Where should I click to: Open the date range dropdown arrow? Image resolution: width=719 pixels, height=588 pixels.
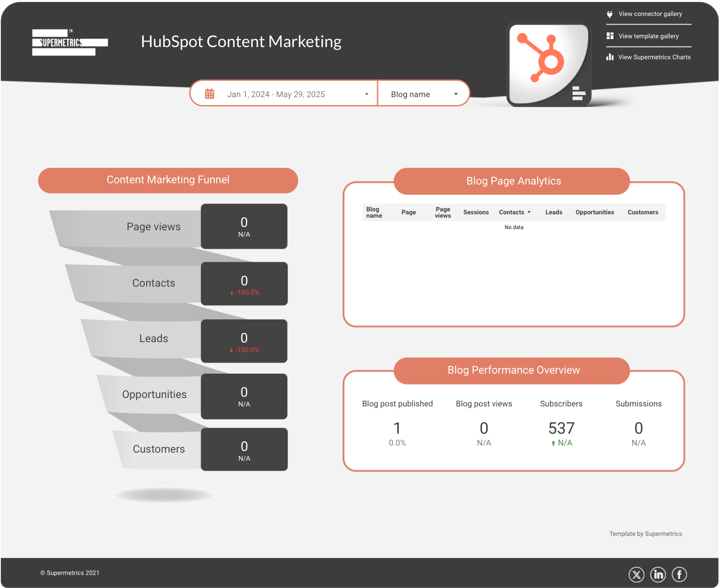367,94
